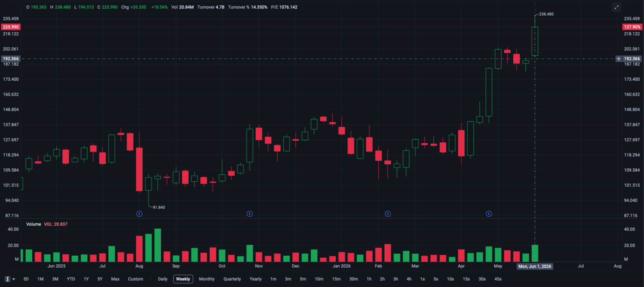This screenshot has width=644, height=287.
Task: Select the 1h interval
Action: [369, 279]
